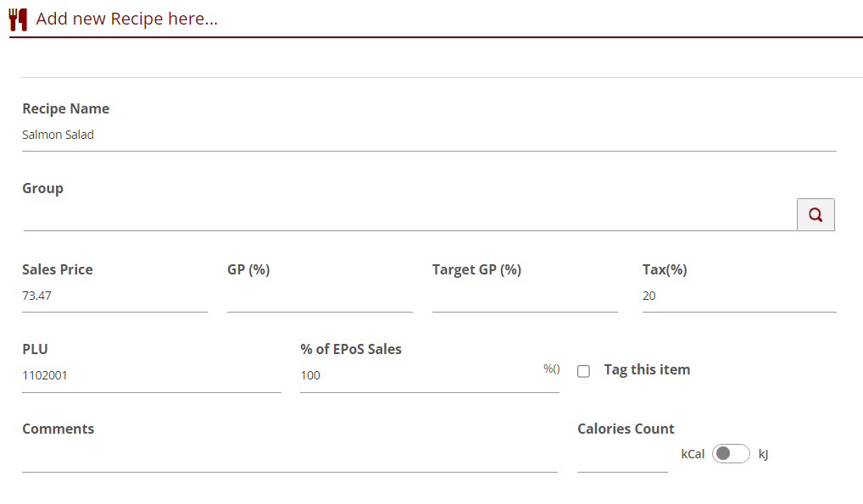Click the %() suffix beside EPoS Sales

click(x=551, y=369)
